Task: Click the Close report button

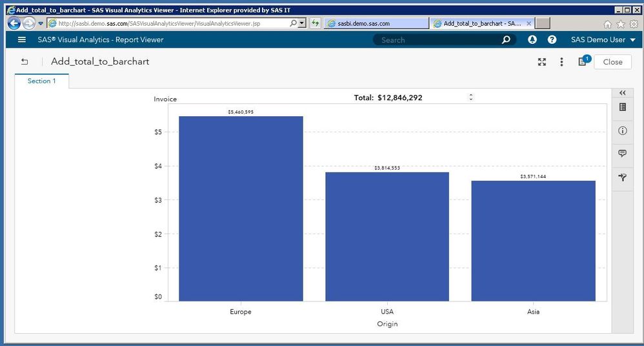Action: tap(612, 61)
